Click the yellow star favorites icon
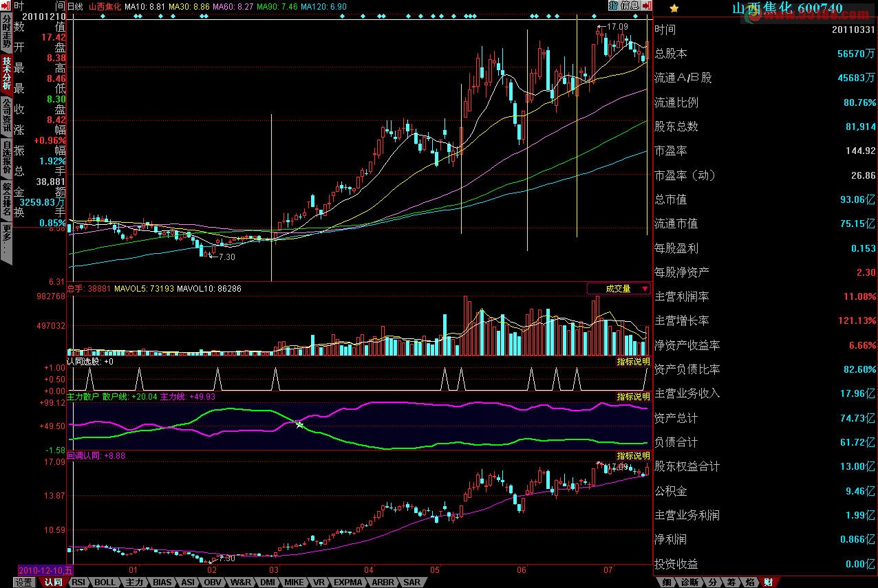Viewport: 878px width, 588px height. 673,8
